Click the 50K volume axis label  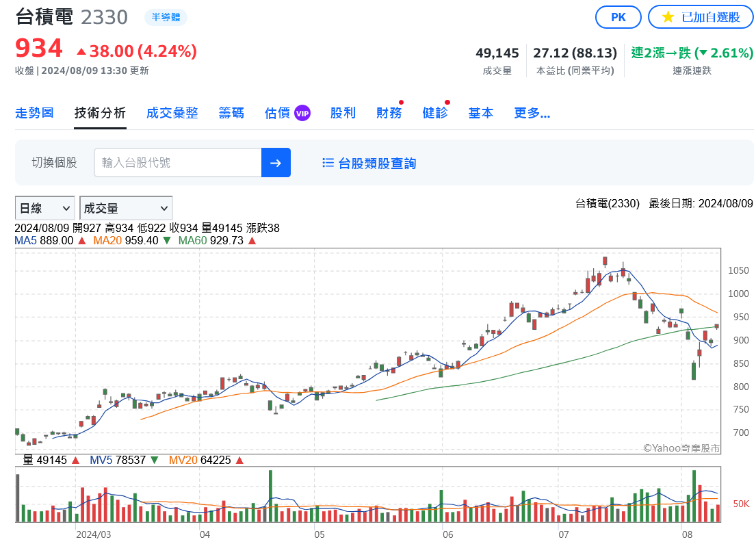(x=741, y=504)
